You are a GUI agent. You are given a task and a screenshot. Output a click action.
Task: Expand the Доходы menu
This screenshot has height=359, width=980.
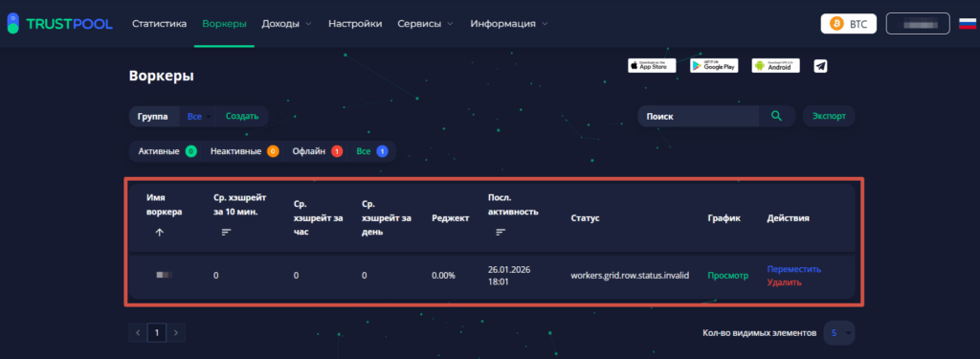(x=286, y=24)
